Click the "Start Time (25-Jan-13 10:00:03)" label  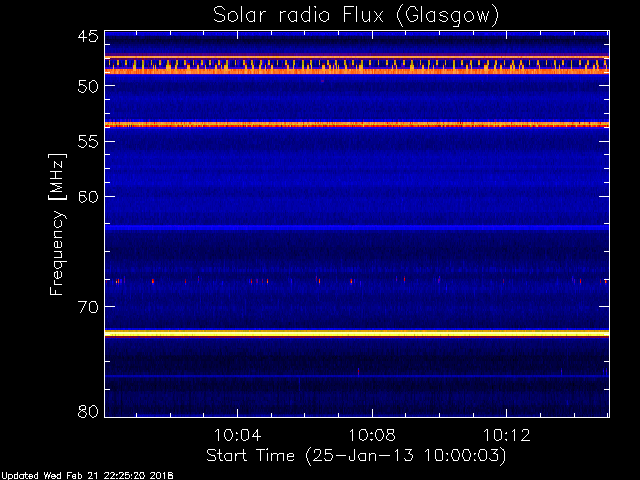coord(356,456)
